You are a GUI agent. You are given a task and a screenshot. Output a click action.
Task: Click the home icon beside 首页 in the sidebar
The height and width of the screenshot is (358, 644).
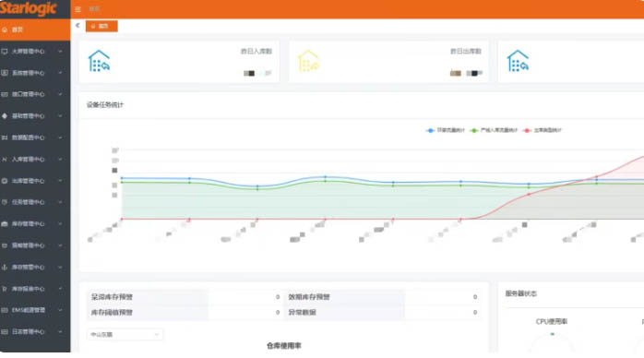pos(5,30)
